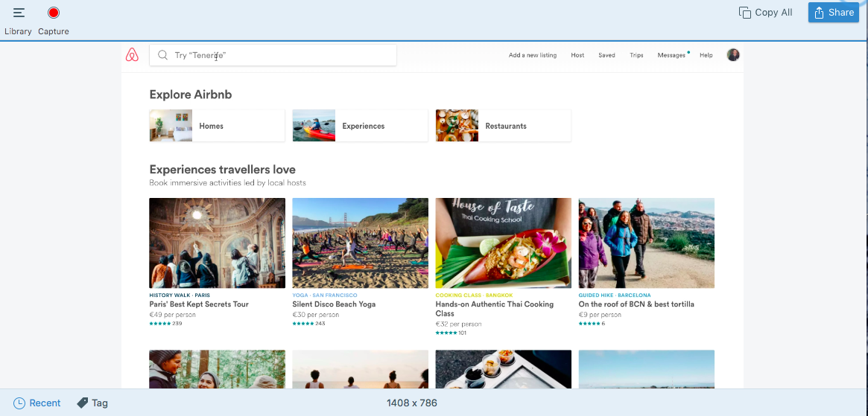Click the HISTORY WALK · PARIS label
Viewport: 868px width, 416px height.
pyautogui.click(x=180, y=295)
